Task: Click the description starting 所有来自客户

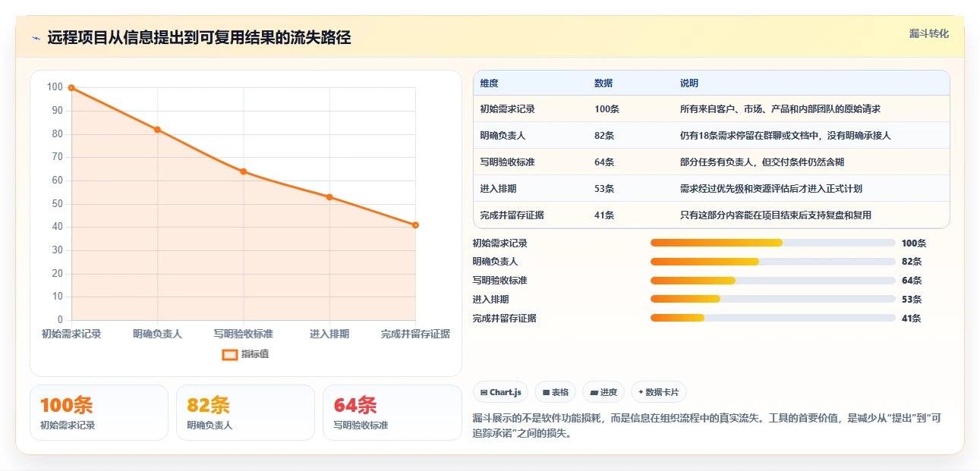Action: pyautogui.click(x=780, y=109)
